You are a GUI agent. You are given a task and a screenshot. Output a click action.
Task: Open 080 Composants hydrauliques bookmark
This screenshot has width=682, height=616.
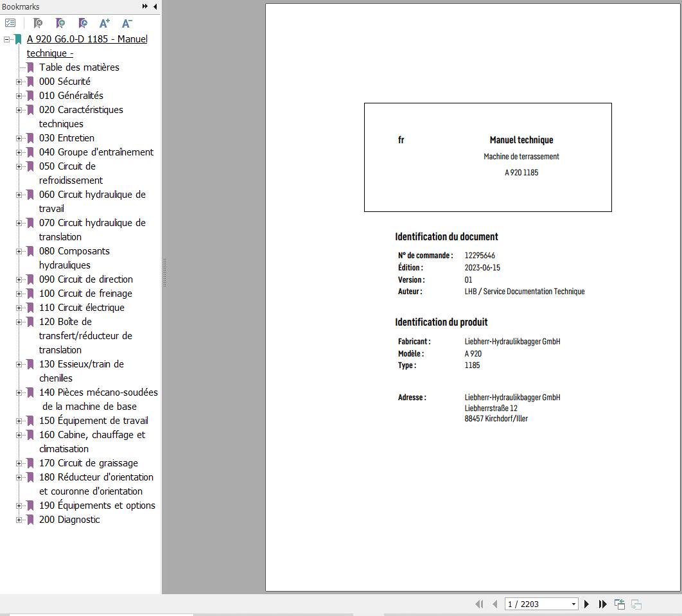click(74, 258)
